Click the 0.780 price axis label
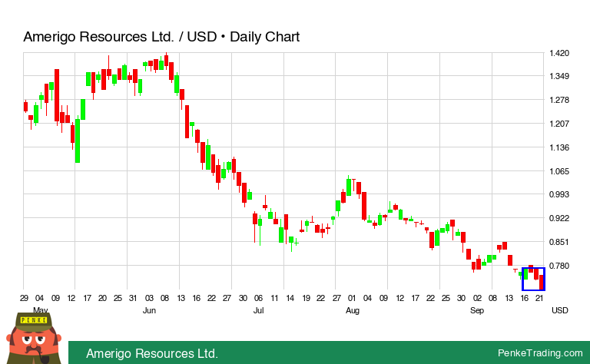590x364 pixels. point(559,266)
